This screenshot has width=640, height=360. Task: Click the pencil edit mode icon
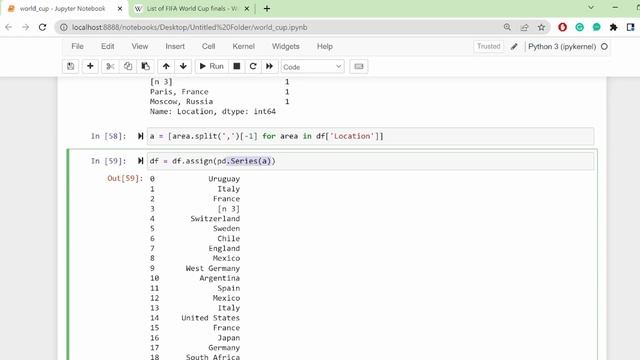point(514,47)
